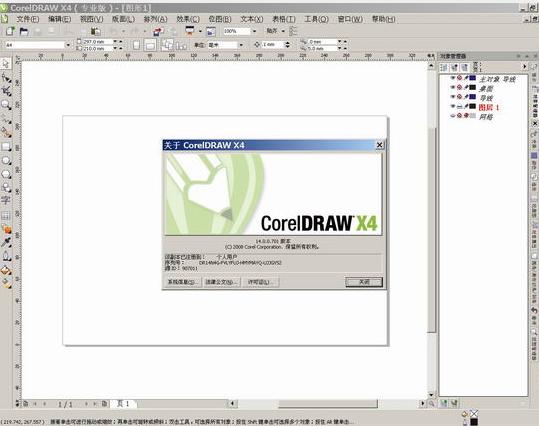Select the Fill bucket tool
The height and width of the screenshot is (426, 539).
(6, 271)
